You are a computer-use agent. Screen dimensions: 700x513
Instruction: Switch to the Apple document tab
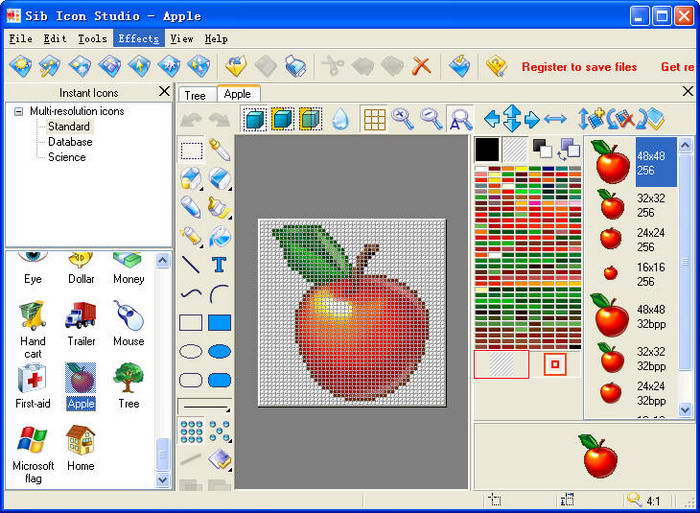(238, 94)
